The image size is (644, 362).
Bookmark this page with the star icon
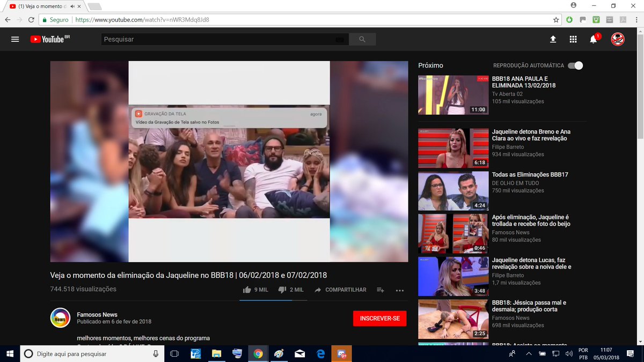[556, 20]
